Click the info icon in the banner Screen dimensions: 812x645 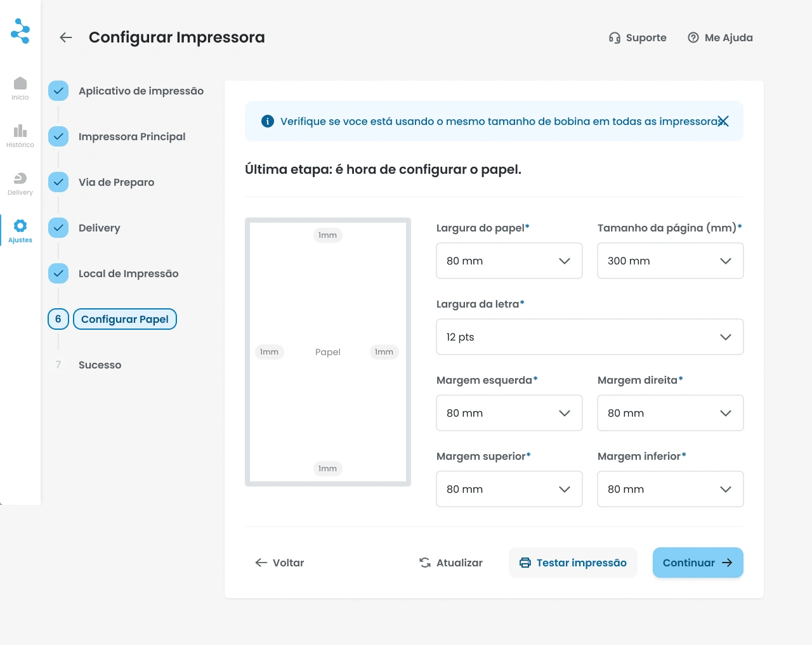268,121
